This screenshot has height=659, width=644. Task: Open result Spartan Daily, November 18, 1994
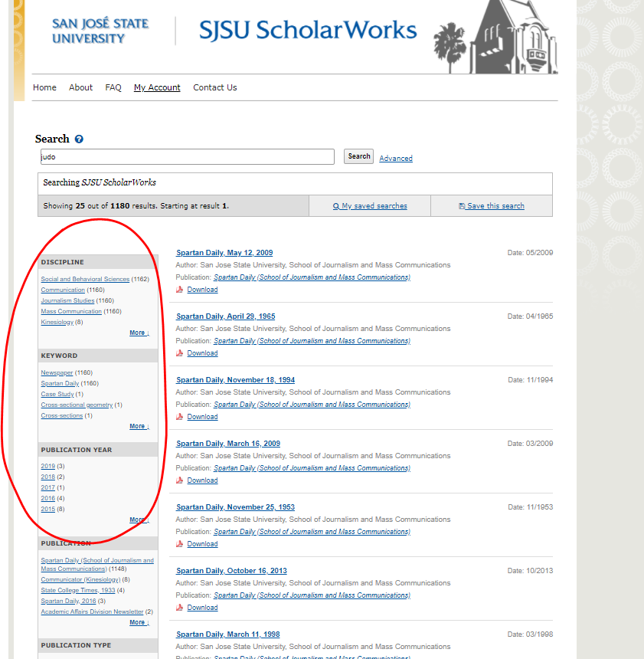coord(235,380)
